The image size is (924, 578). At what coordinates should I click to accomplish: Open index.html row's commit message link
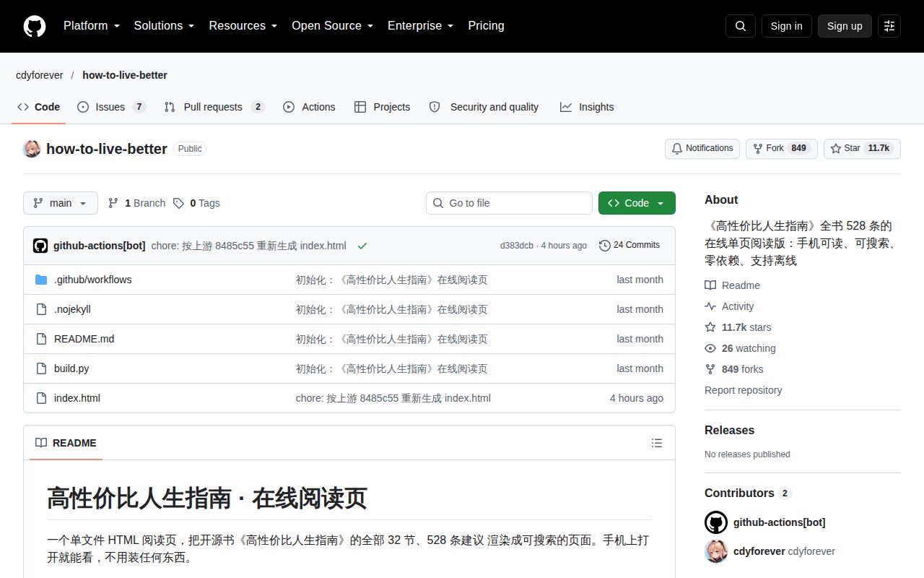[x=393, y=398]
